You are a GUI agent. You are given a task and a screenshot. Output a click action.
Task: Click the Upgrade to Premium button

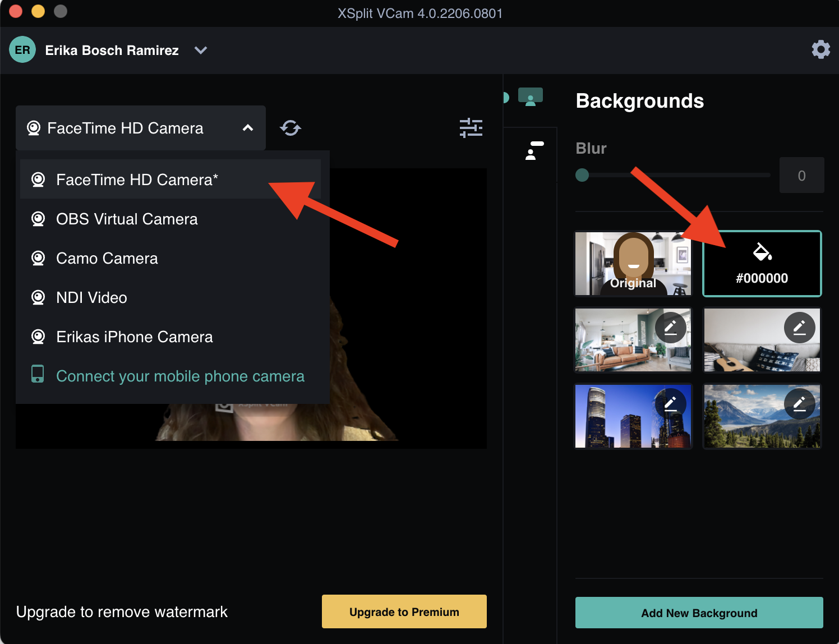[x=404, y=611]
